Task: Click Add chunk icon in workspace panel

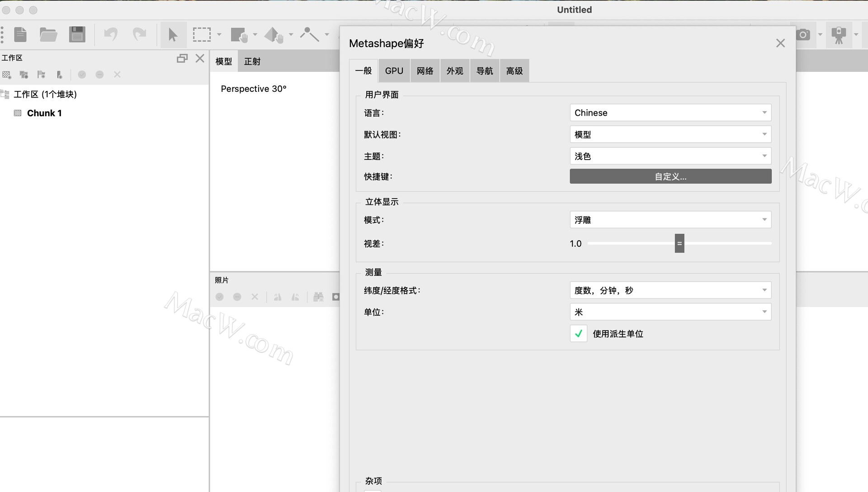Action: [7, 75]
